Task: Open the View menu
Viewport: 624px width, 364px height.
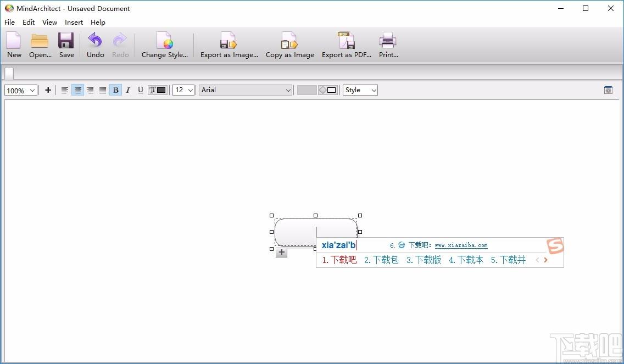Action: [x=50, y=23]
